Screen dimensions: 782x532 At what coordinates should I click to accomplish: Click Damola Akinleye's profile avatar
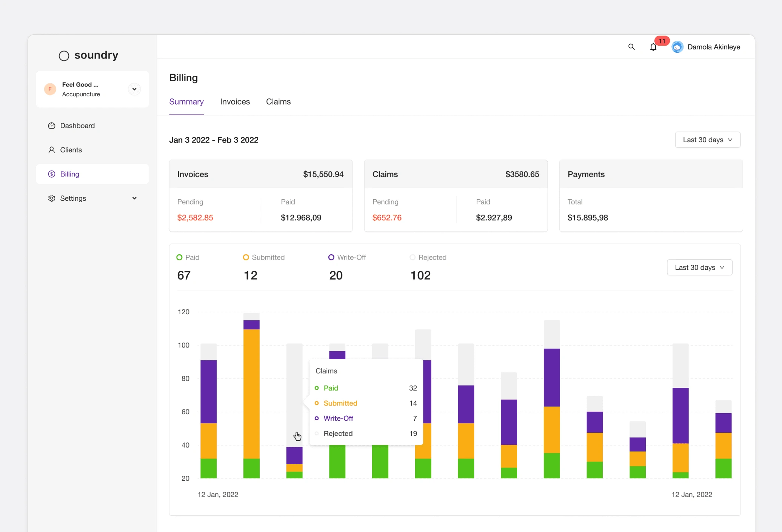tap(677, 47)
